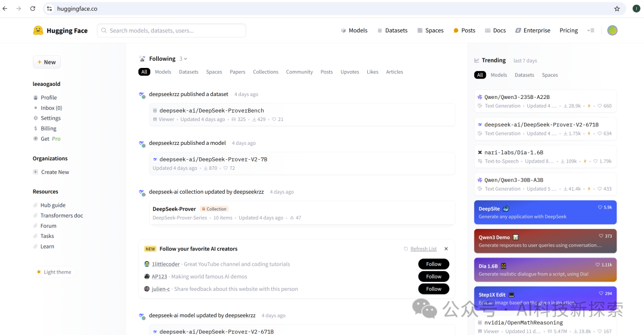
Task: Select Spaces filter in Trending
Action: [x=550, y=75]
